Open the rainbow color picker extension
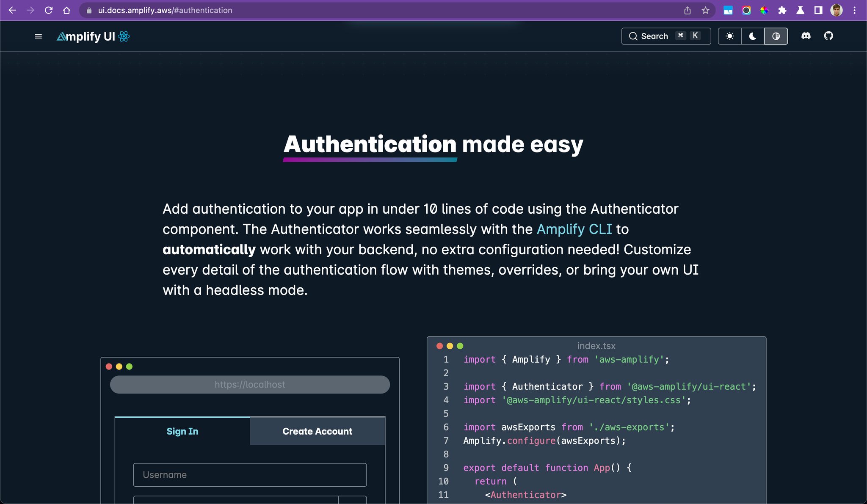Viewport: 867px width, 504px height. 764,11
